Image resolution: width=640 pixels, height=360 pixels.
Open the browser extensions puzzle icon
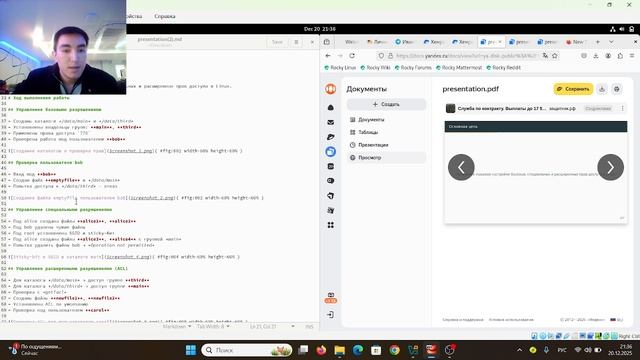click(620, 56)
